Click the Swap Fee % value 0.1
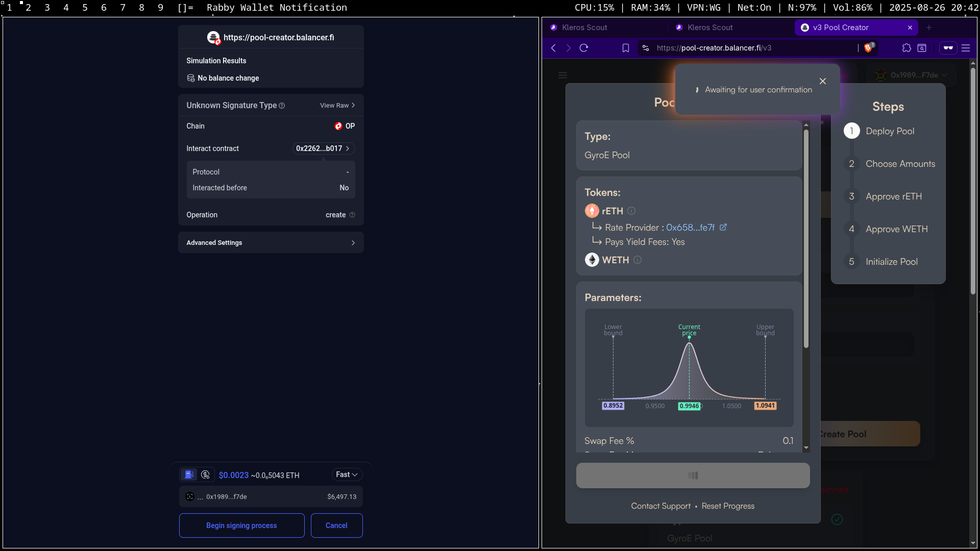980x551 pixels. [788, 441]
